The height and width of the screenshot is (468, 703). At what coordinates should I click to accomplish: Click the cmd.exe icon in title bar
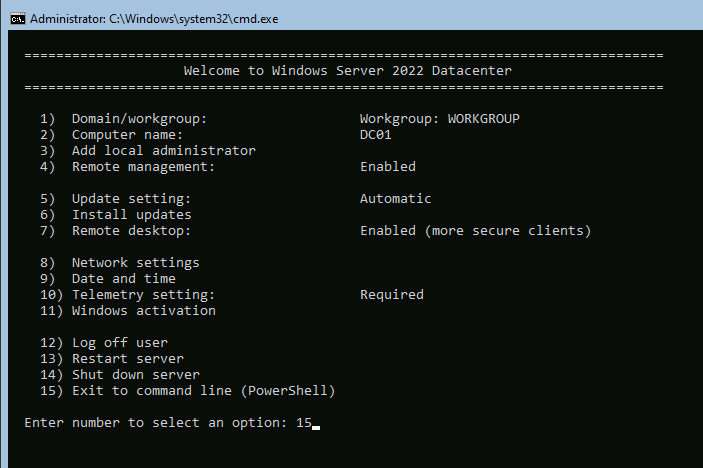click(15, 18)
